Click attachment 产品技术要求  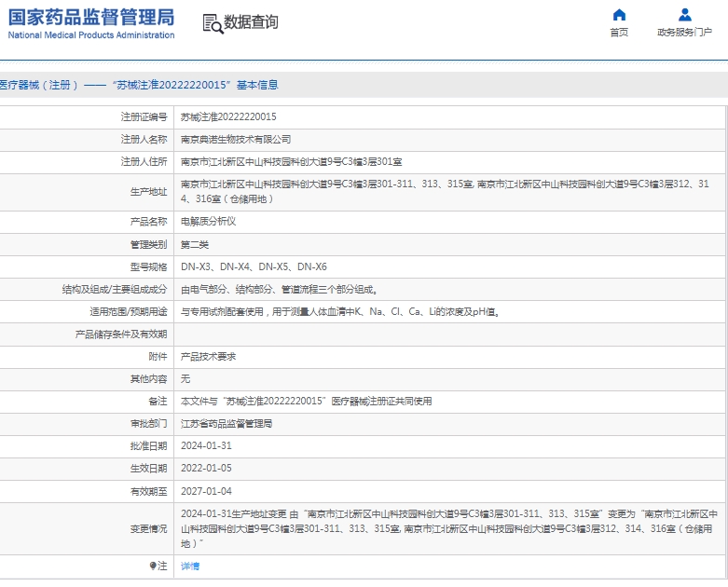209,356
